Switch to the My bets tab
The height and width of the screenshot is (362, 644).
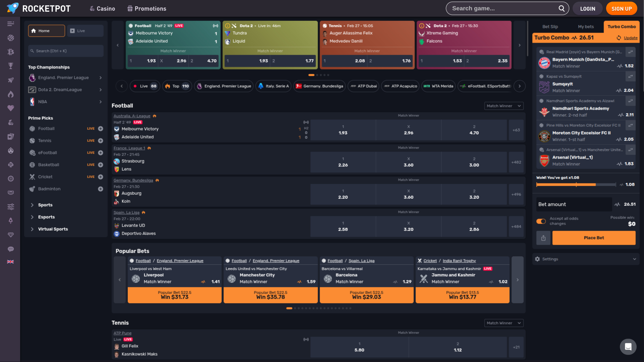[586, 26]
